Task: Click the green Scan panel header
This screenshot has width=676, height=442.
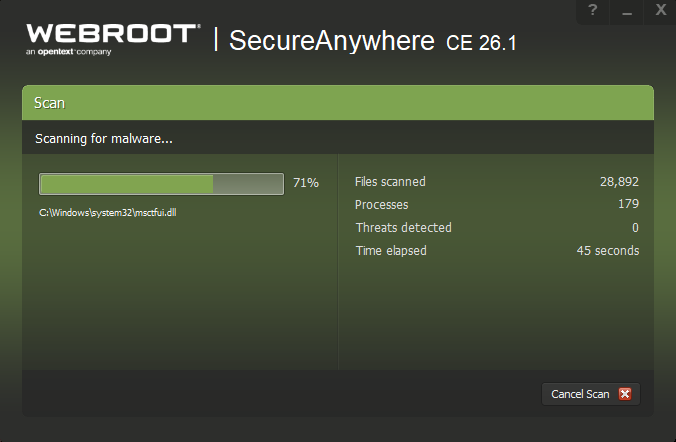Action: pos(337,103)
